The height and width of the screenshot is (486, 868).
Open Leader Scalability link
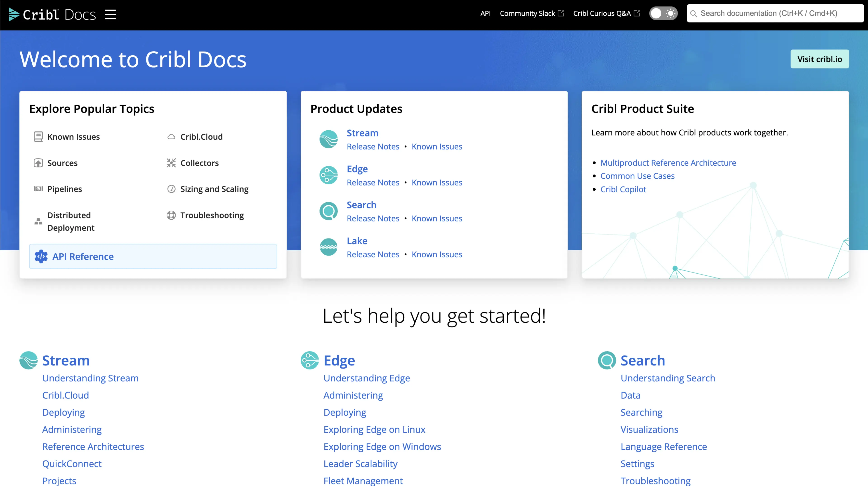(361, 464)
